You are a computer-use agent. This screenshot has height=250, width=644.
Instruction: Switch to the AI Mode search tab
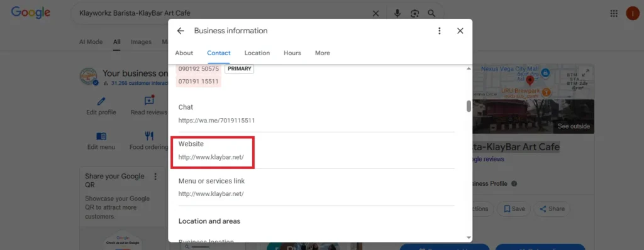pyautogui.click(x=91, y=42)
